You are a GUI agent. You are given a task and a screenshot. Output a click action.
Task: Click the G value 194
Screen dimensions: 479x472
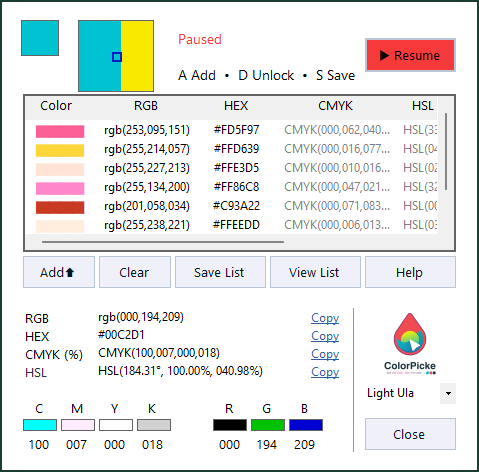pyautogui.click(x=267, y=445)
